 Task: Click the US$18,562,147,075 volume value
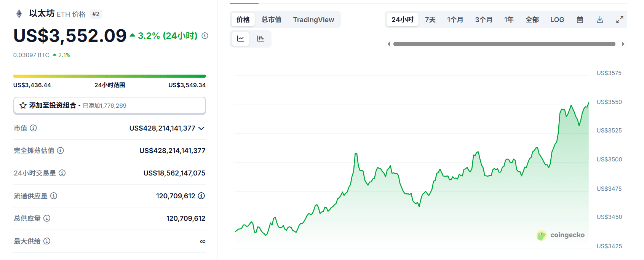pyautogui.click(x=174, y=173)
